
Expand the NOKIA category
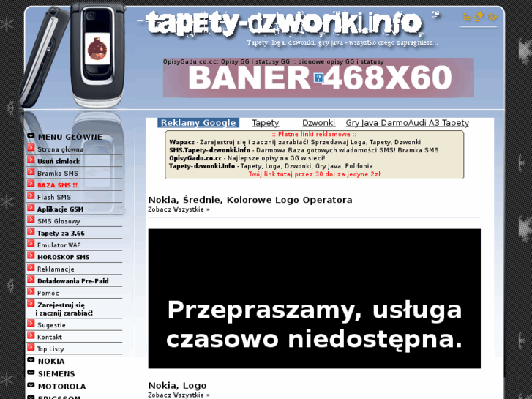(51, 361)
